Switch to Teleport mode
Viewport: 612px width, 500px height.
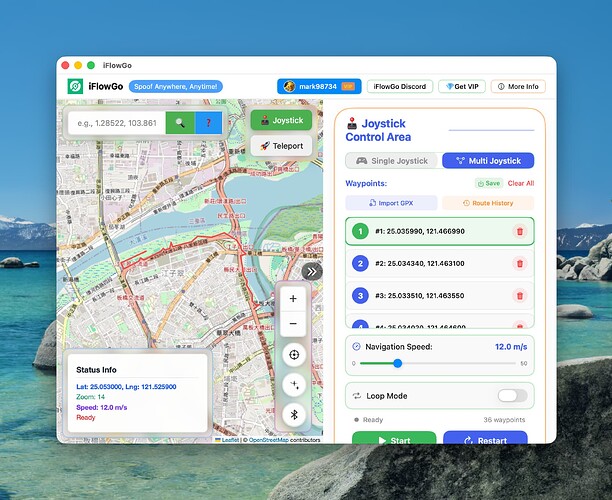point(281,146)
